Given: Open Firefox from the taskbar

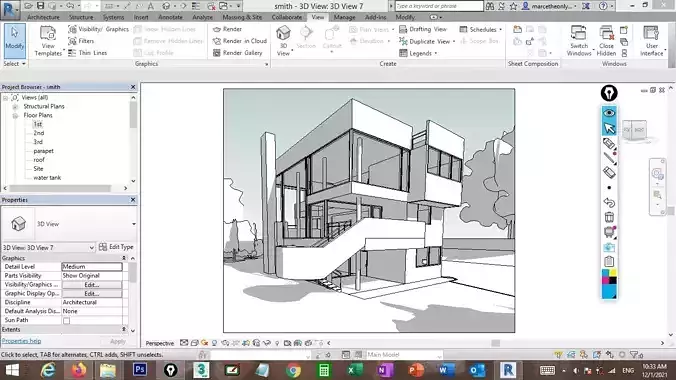Looking at the screenshot, I should 78,370.
